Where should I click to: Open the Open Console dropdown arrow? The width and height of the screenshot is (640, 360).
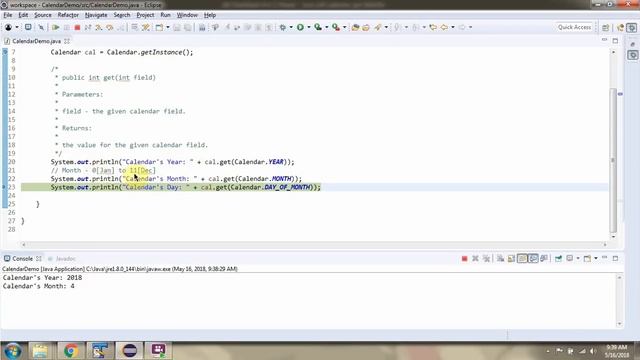596,258
